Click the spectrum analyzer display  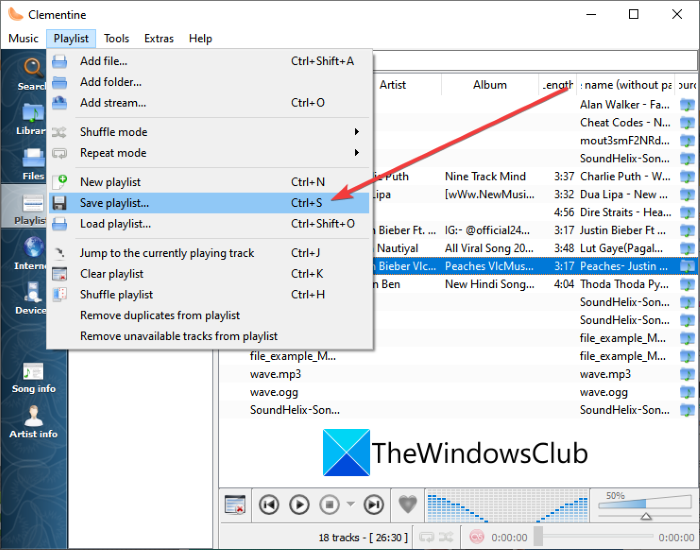pos(508,505)
